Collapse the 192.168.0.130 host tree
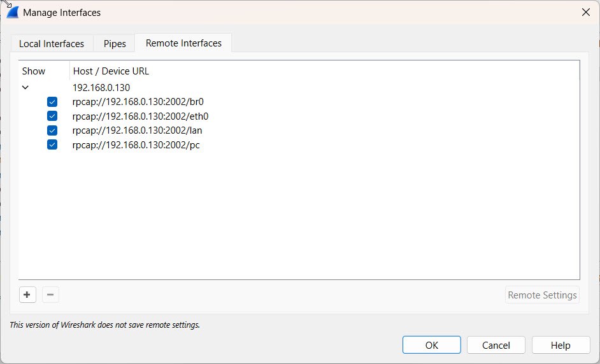This screenshot has height=364, width=600. pyautogui.click(x=25, y=88)
